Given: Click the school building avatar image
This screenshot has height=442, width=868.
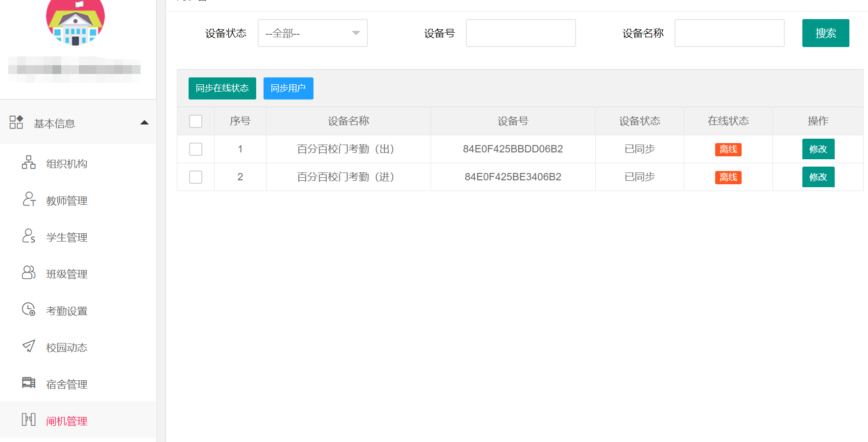Looking at the screenshot, I should point(75,22).
